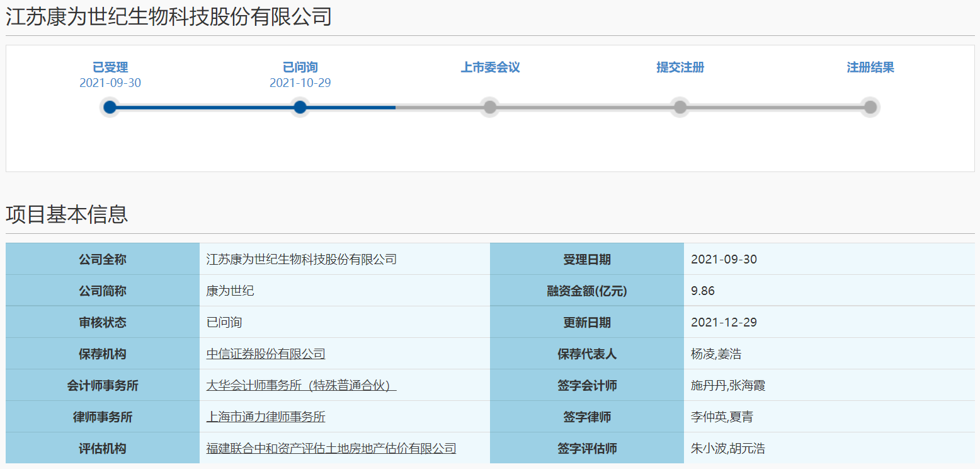
Task: Click the 律师事务所 header cell
Action: (103, 417)
